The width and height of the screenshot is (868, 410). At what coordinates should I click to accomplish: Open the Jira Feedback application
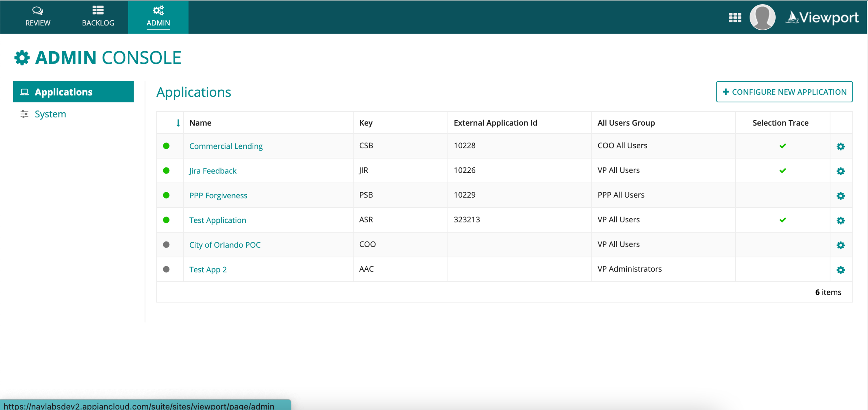pos(213,171)
